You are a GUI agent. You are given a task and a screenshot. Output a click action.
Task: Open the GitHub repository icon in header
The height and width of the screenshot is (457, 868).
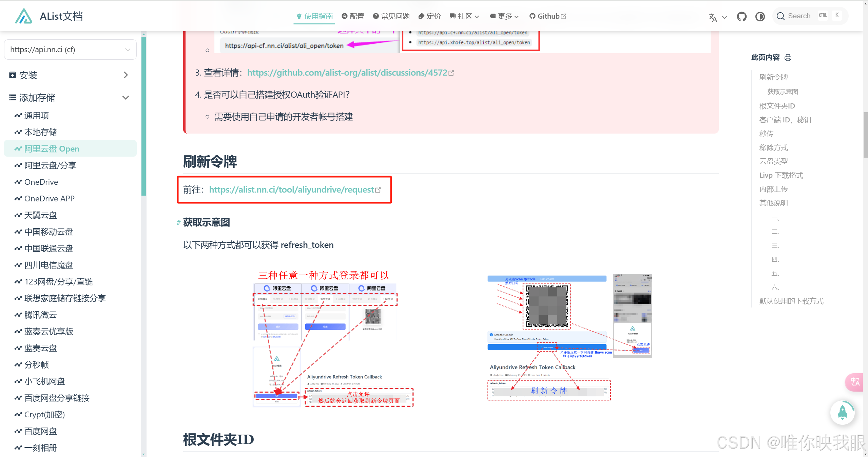click(741, 16)
